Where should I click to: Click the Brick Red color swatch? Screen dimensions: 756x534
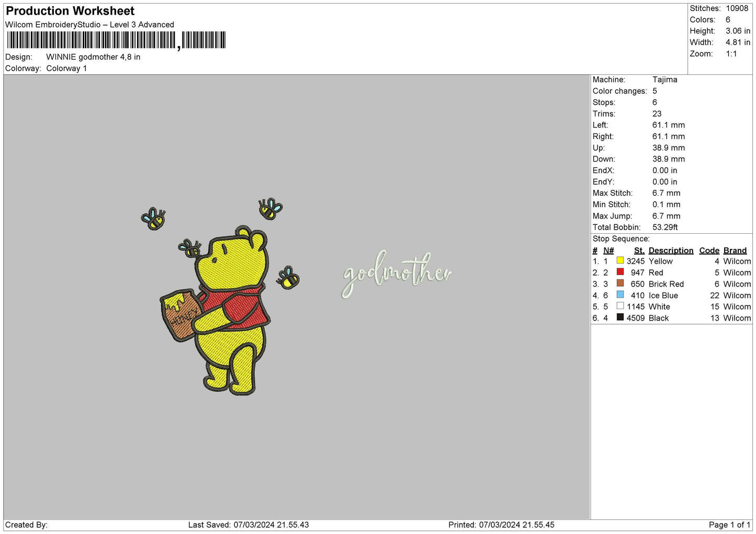pyautogui.click(x=620, y=283)
